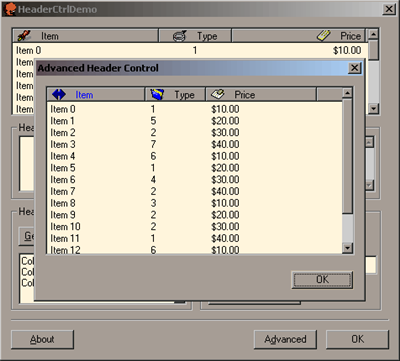Sort by the blue Item column header

[96, 95]
